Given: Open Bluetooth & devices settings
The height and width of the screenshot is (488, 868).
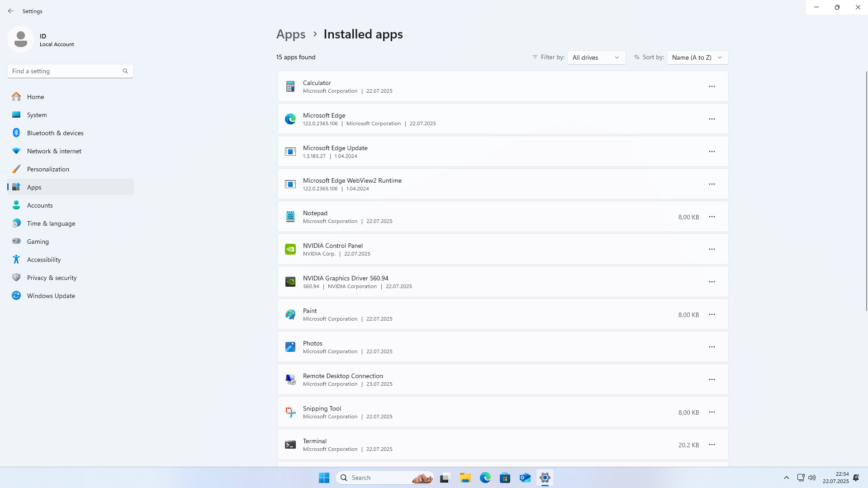Looking at the screenshot, I should [71, 133].
